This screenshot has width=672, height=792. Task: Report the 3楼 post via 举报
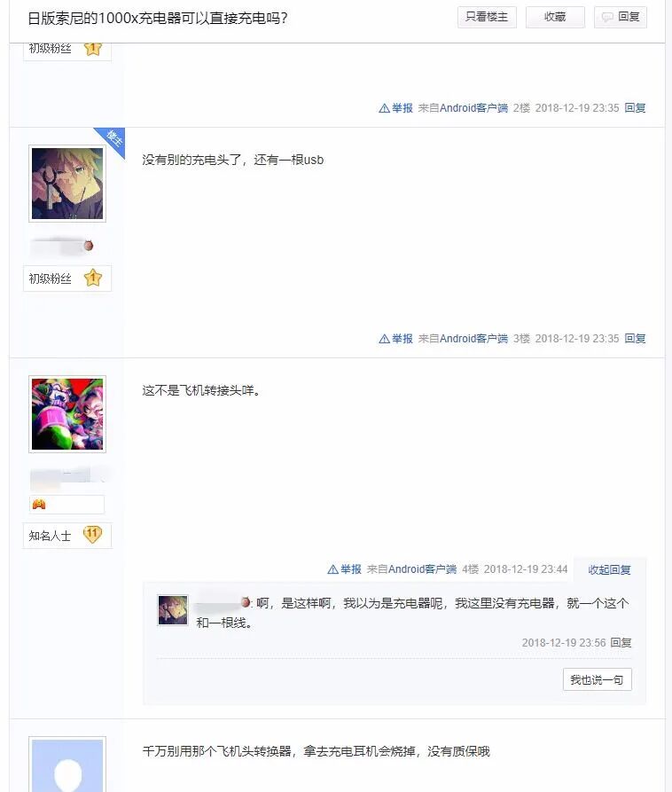click(395, 339)
